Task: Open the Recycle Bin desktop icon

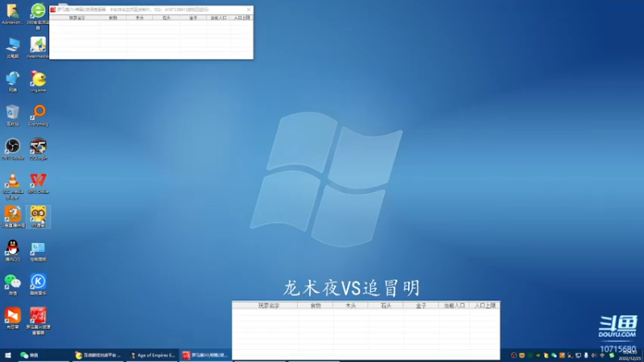Action: pos(12,115)
